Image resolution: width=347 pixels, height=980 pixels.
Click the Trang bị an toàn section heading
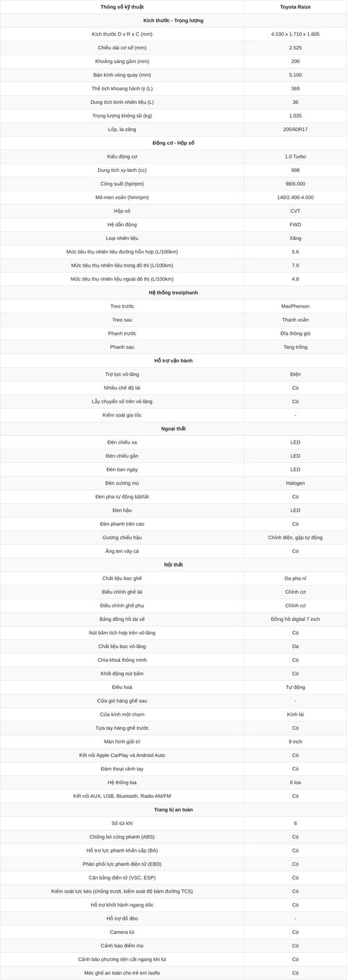click(x=173, y=809)
